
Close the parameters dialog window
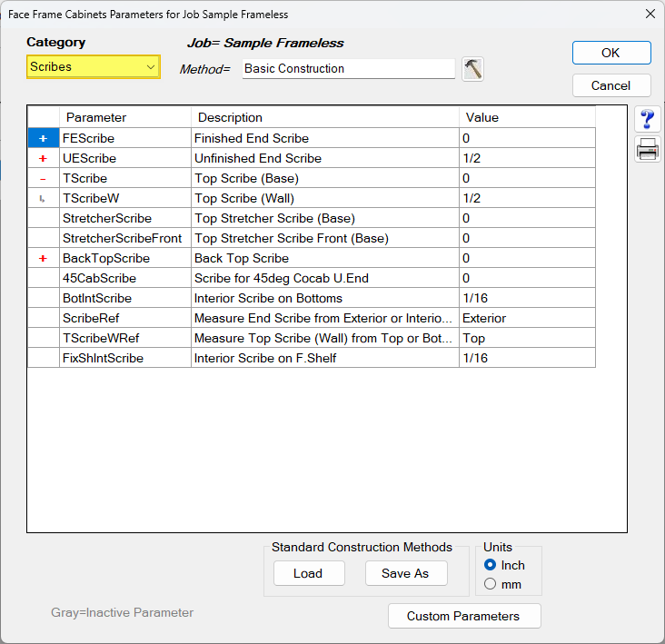650,14
